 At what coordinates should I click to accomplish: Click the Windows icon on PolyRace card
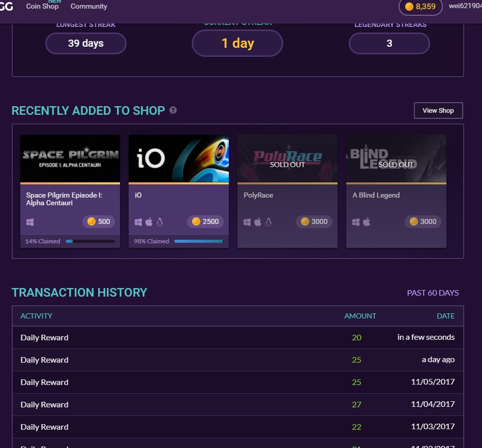247,222
